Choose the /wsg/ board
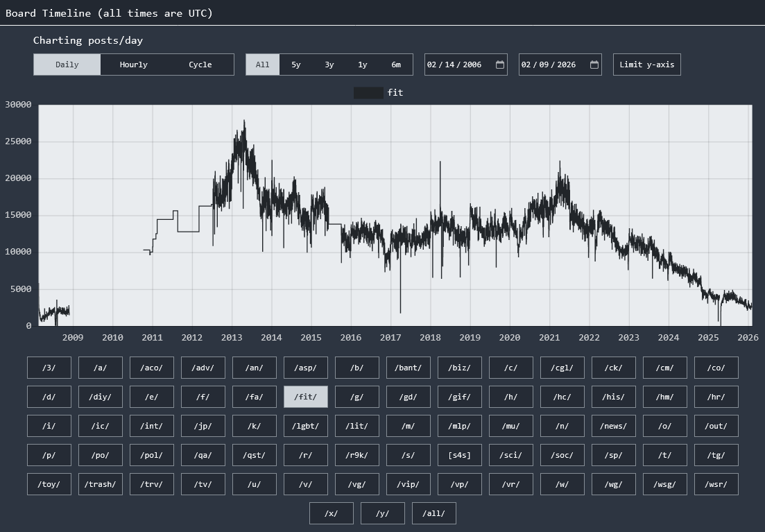This screenshot has height=532, width=765. [x=665, y=485]
